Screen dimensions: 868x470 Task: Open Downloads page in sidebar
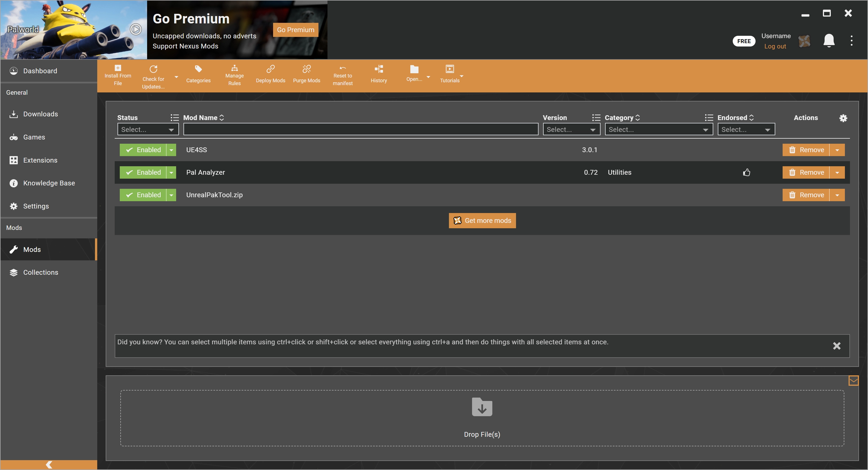click(49, 114)
